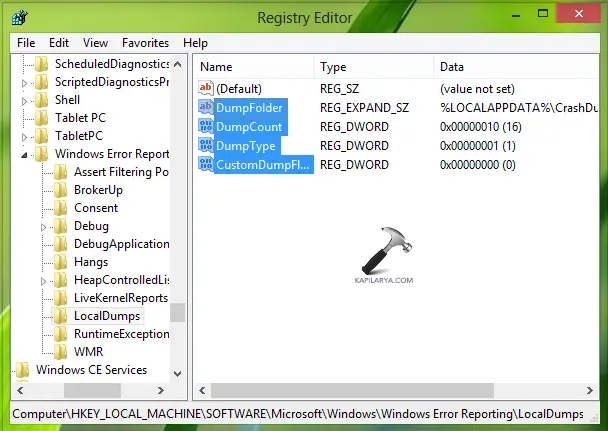Click the DumpFolder string value icon
The height and width of the screenshot is (431, 608).
click(206, 107)
